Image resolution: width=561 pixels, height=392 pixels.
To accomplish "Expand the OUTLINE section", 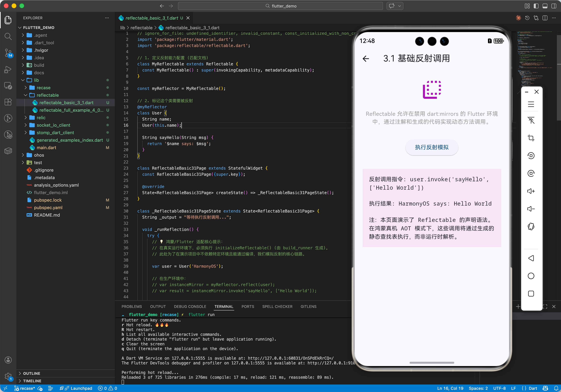I will 32,373.
